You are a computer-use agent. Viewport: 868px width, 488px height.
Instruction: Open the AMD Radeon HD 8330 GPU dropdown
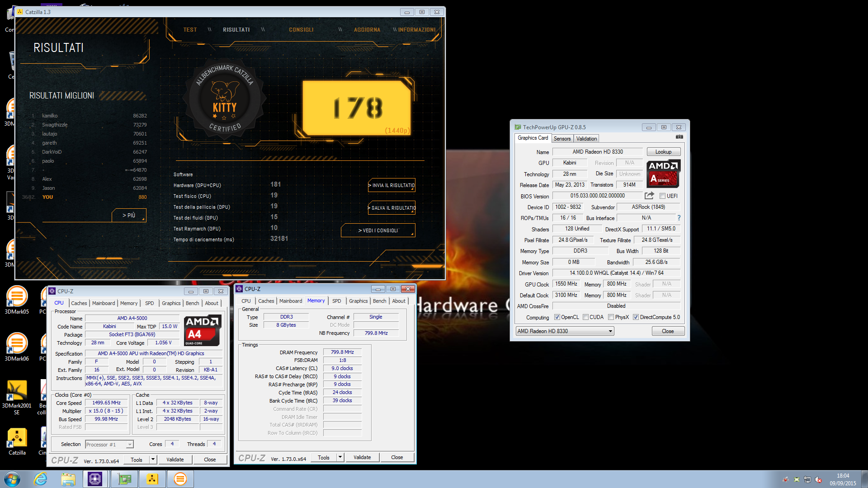coord(565,331)
